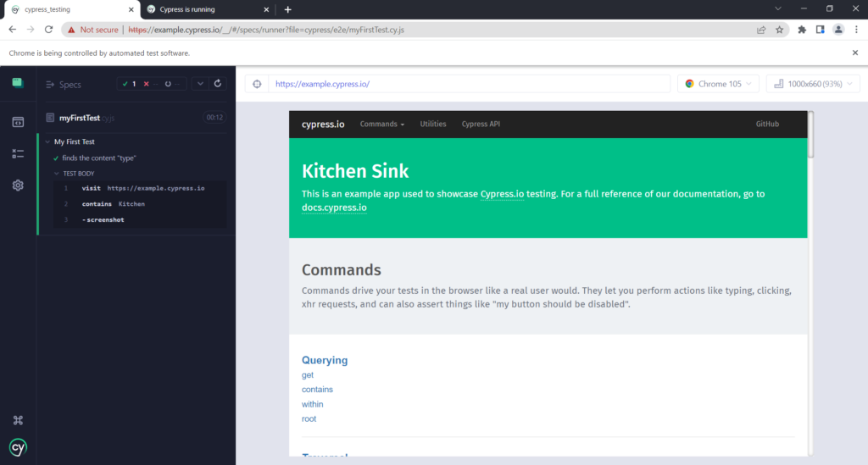Open Chrome extensions puzzle icon
The height and width of the screenshot is (465, 868).
(802, 30)
